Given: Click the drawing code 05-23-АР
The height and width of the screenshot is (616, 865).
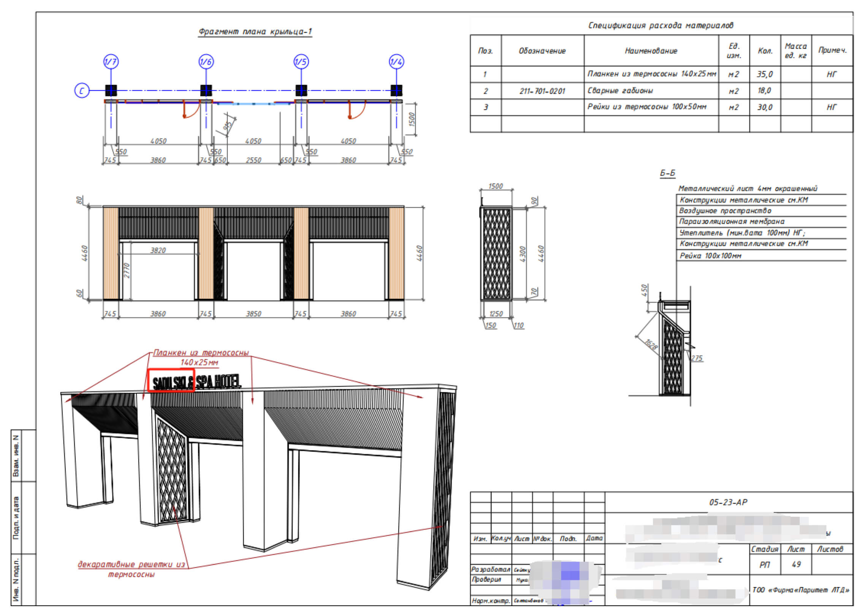Looking at the screenshot, I should pyautogui.click(x=728, y=502).
